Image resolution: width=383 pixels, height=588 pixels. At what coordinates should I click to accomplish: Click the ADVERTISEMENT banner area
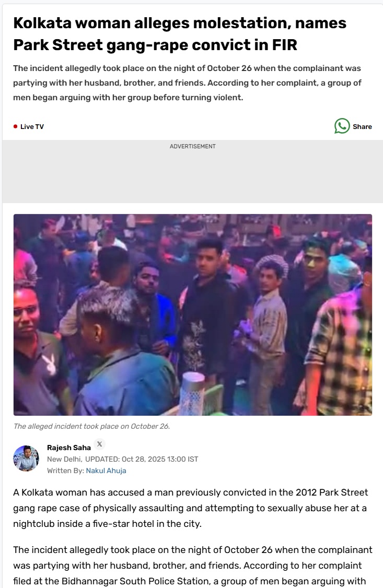pyautogui.click(x=192, y=172)
